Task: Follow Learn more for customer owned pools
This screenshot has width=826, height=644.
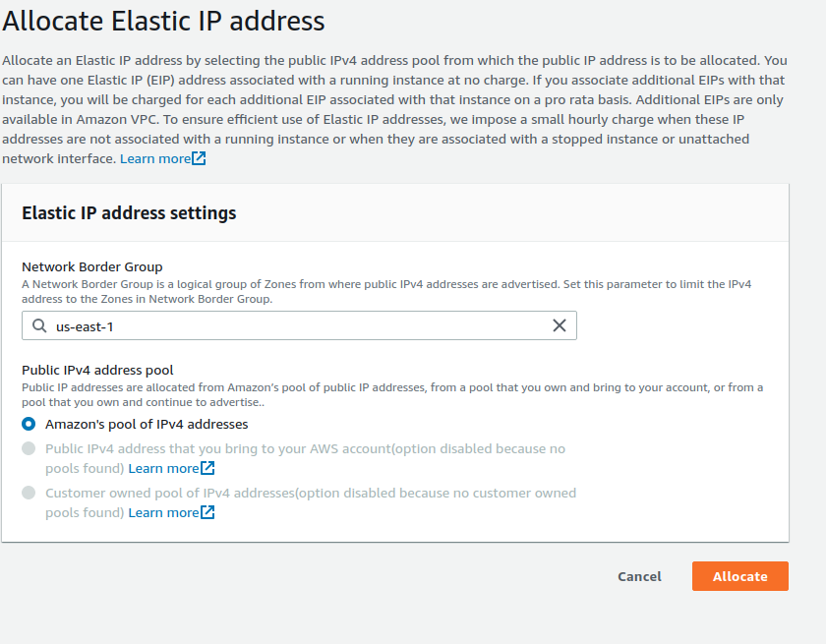Action: [165, 512]
